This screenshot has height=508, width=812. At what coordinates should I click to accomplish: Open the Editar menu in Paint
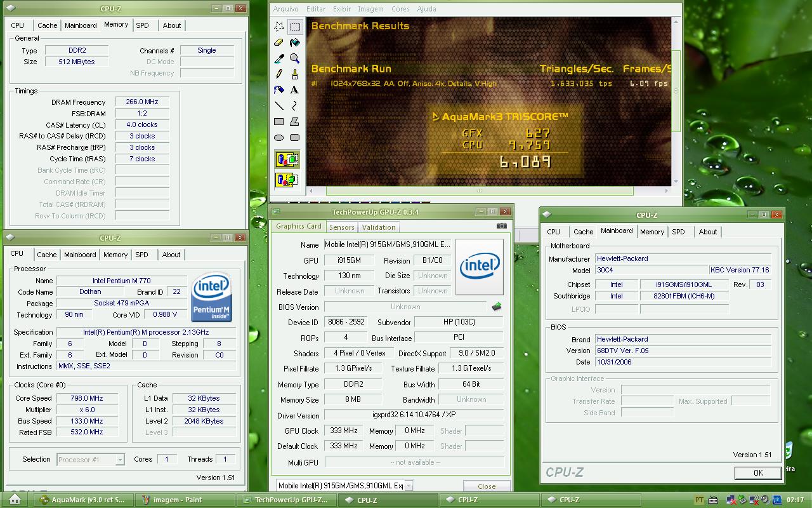[x=316, y=9]
